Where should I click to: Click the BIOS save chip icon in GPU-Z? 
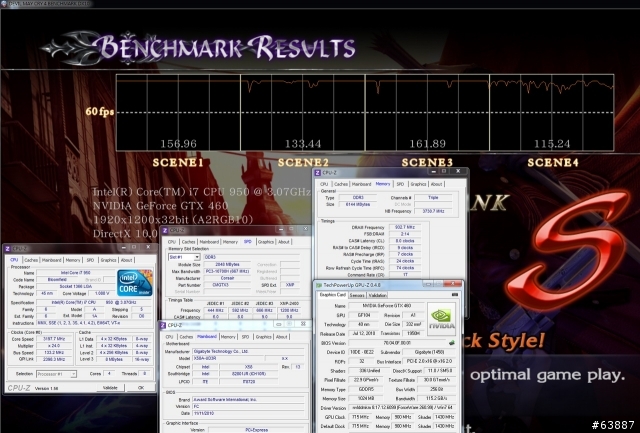pyautogui.click(x=452, y=343)
